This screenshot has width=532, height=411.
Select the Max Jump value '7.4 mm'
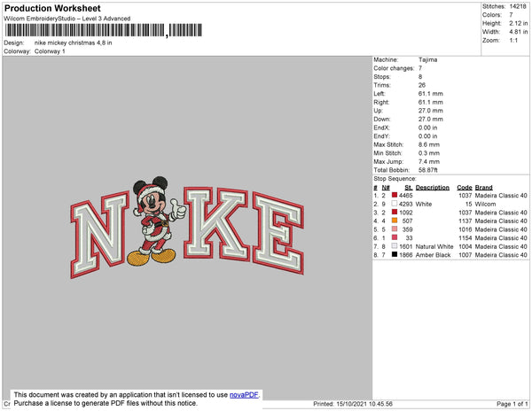click(429, 161)
